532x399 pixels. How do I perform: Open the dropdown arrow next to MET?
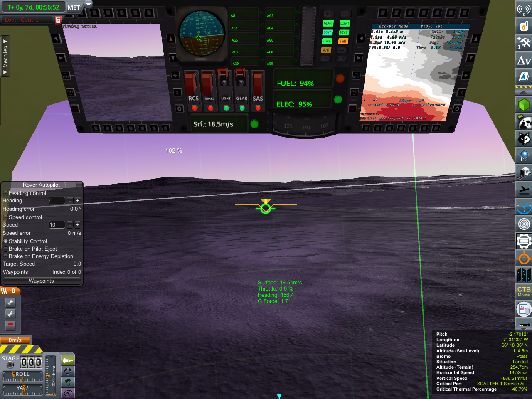pos(88,5)
